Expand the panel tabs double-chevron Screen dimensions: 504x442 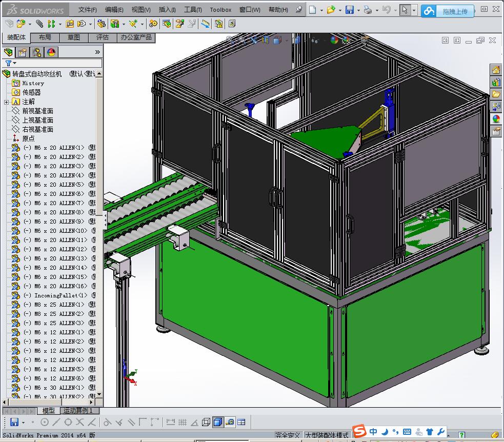pos(97,52)
